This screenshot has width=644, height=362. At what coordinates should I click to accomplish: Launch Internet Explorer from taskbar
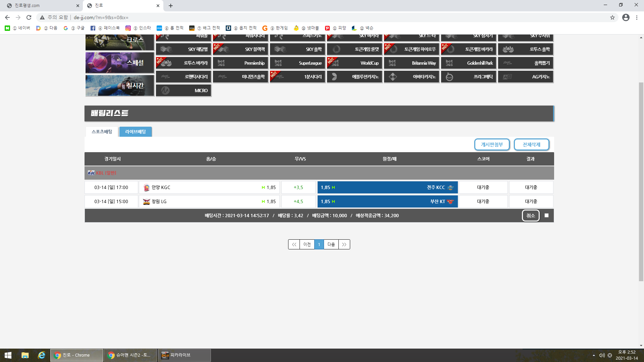42,355
